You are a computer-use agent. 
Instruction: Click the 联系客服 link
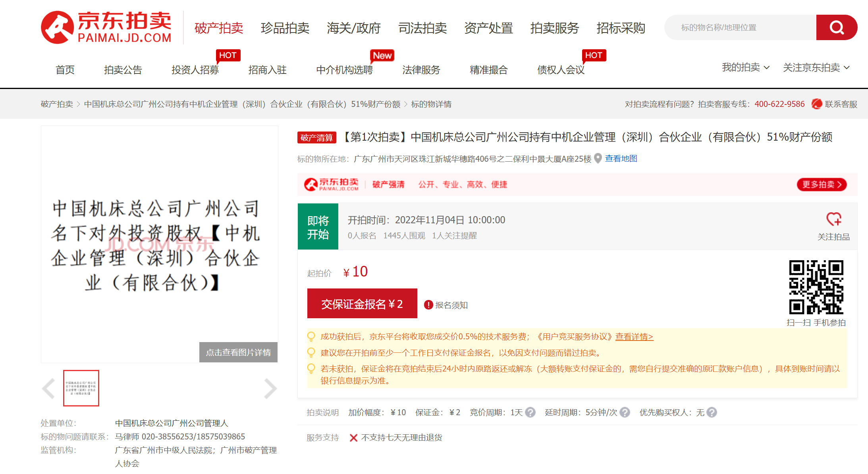pyautogui.click(x=841, y=104)
